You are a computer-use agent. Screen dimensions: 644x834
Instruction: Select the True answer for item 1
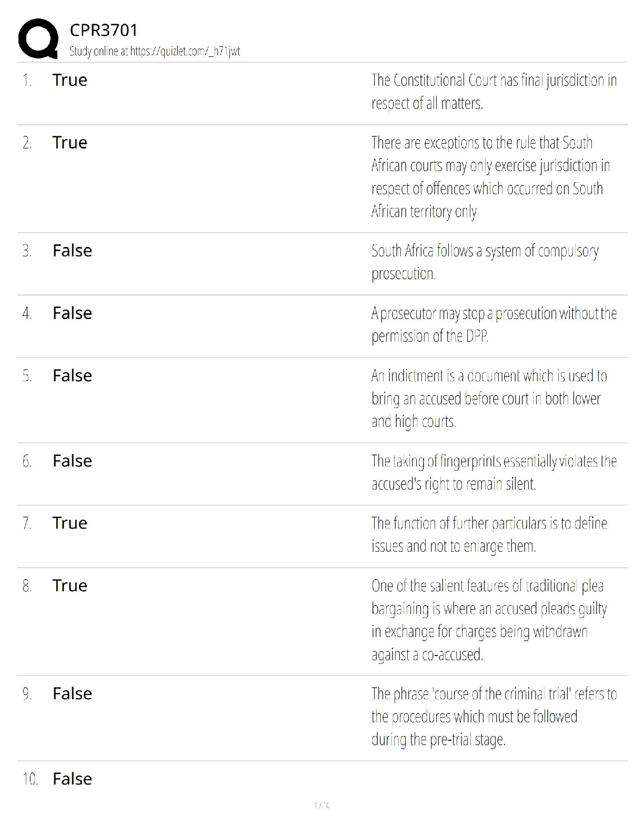pyautogui.click(x=70, y=80)
